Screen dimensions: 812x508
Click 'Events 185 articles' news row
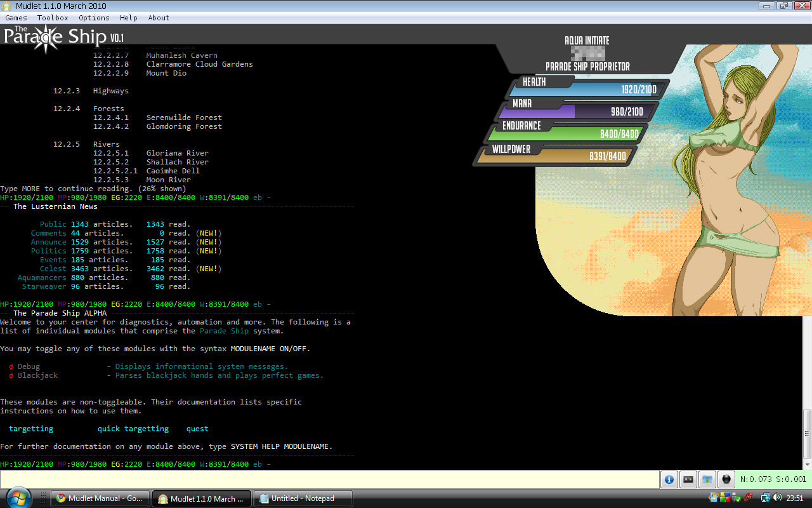[x=115, y=260]
